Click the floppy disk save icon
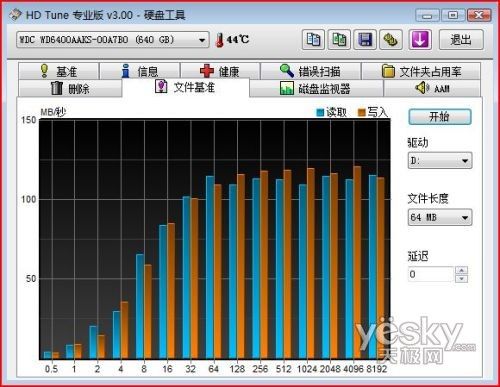 [x=365, y=40]
